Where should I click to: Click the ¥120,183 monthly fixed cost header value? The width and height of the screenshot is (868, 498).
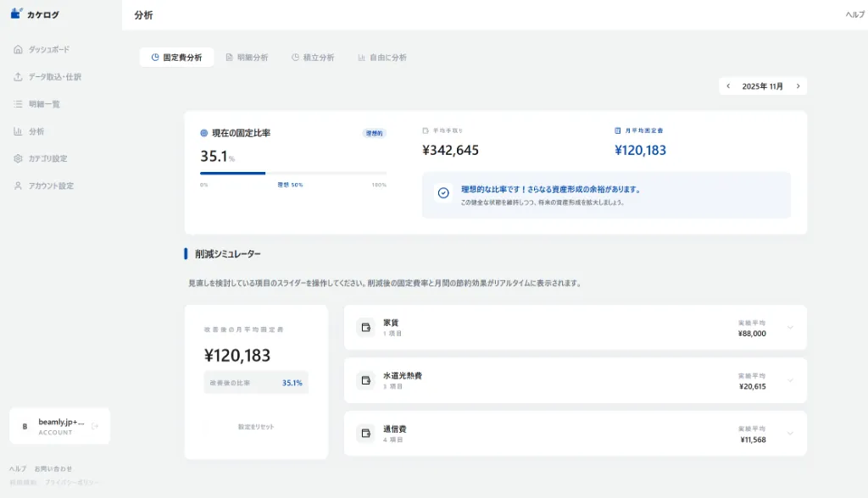[641, 151]
